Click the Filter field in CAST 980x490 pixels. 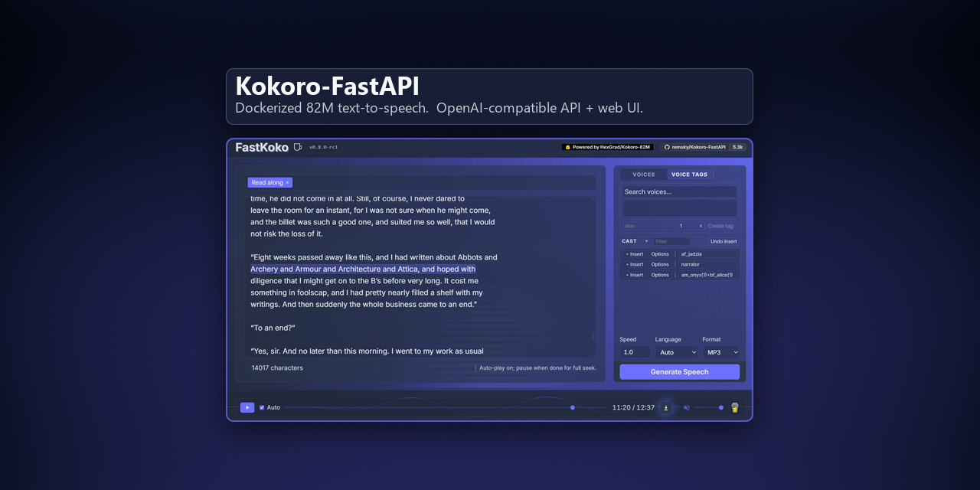671,241
